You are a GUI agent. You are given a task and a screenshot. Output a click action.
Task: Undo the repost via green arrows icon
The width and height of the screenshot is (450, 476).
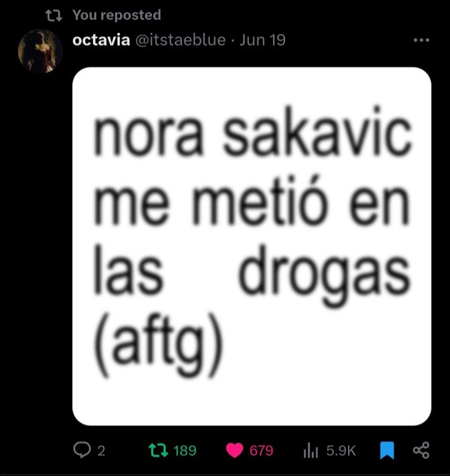click(158, 450)
